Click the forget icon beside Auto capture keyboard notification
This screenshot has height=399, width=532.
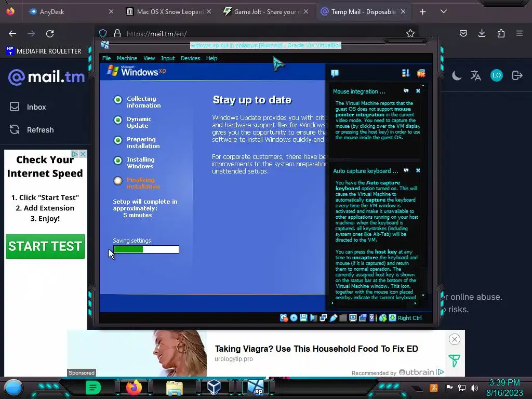[406, 170]
